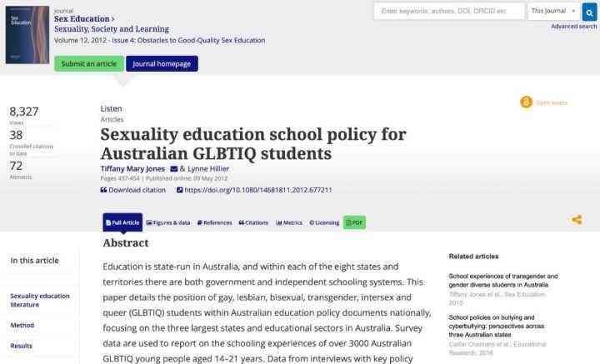Image resolution: width=600 pixels, height=364 pixels.
Task: Click the author email envelope icon
Action: (x=173, y=168)
